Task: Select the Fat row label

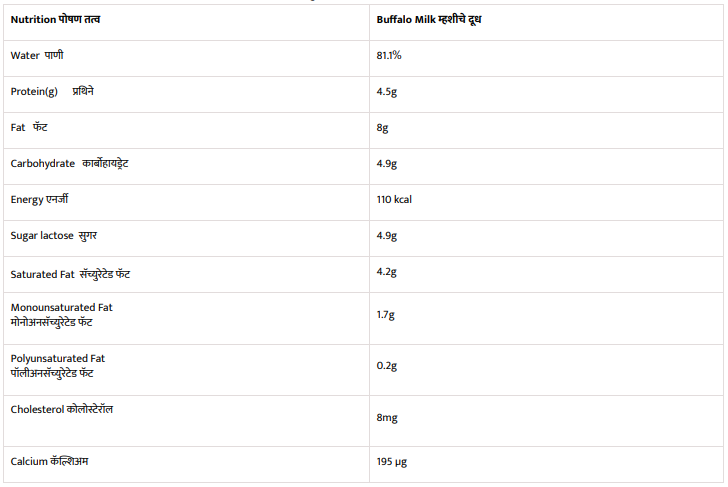Action: (x=30, y=127)
